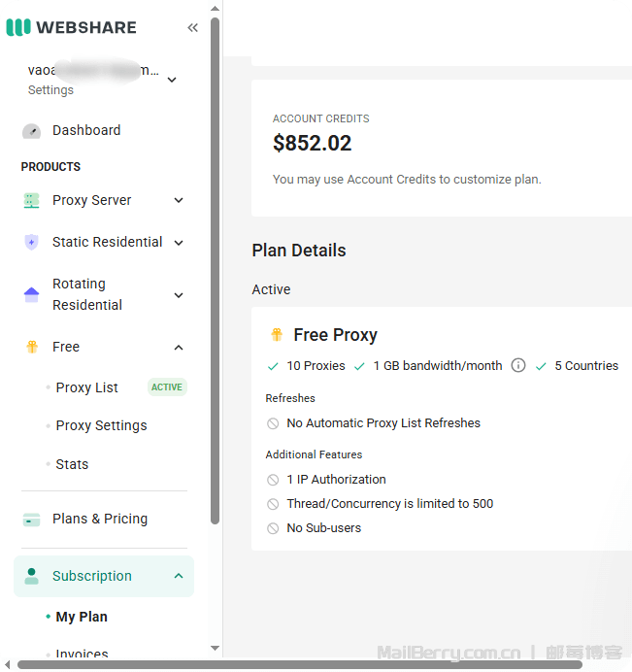
Task: Click the Proxy Server icon
Action: tap(31, 201)
